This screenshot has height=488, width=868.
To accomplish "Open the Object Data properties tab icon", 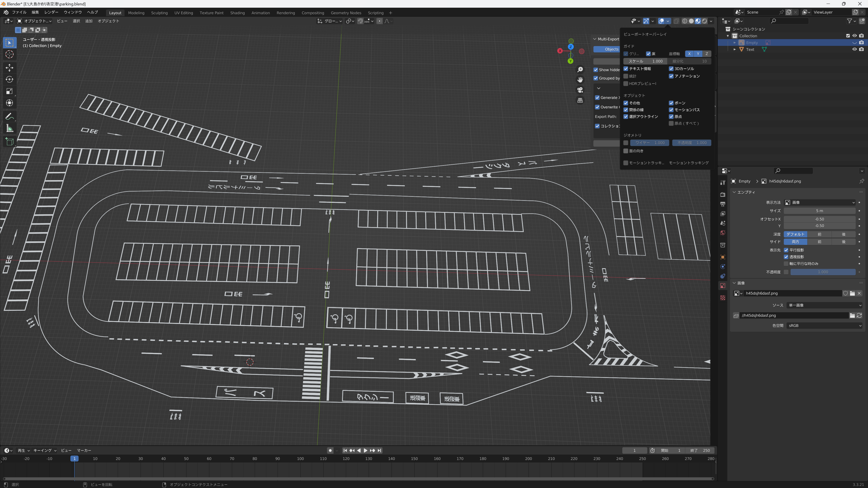I will 722,286.
